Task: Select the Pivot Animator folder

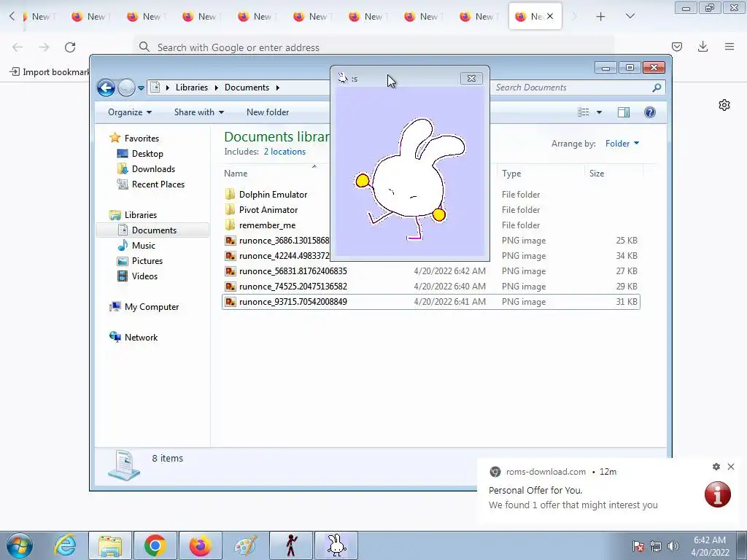Action: pos(268,210)
